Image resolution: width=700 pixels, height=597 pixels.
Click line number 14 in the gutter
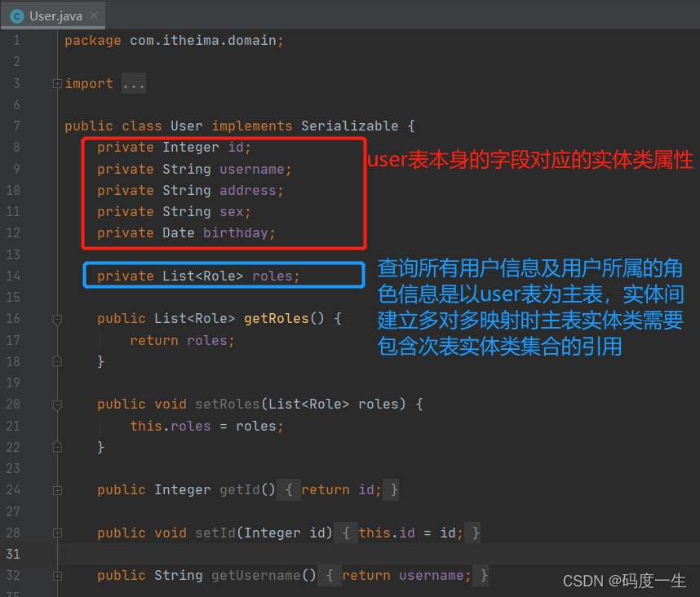click(x=13, y=276)
